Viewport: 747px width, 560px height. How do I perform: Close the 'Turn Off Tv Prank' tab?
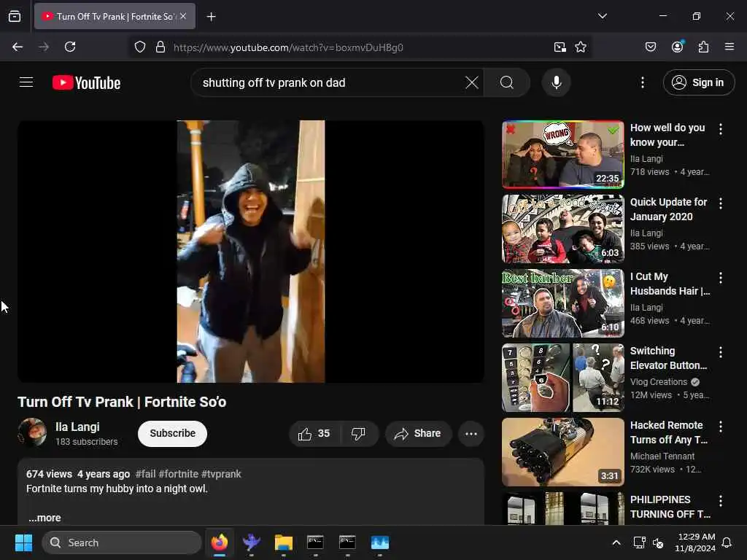183,16
